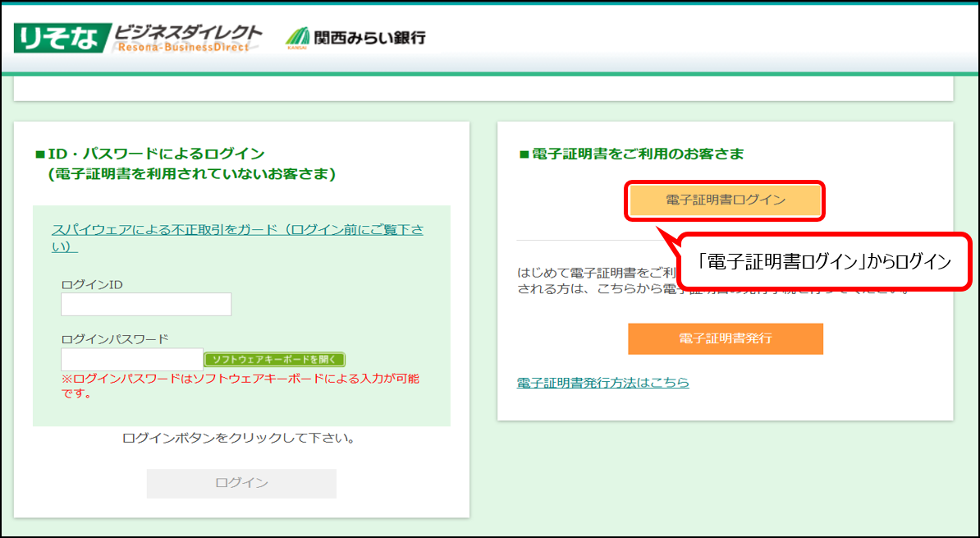Open the 電子証明書発行方法はこちら link

pos(602,383)
